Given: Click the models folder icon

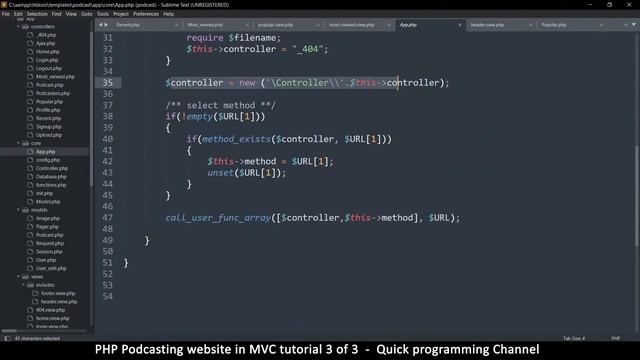Looking at the screenshot, I should coord(25,210).
